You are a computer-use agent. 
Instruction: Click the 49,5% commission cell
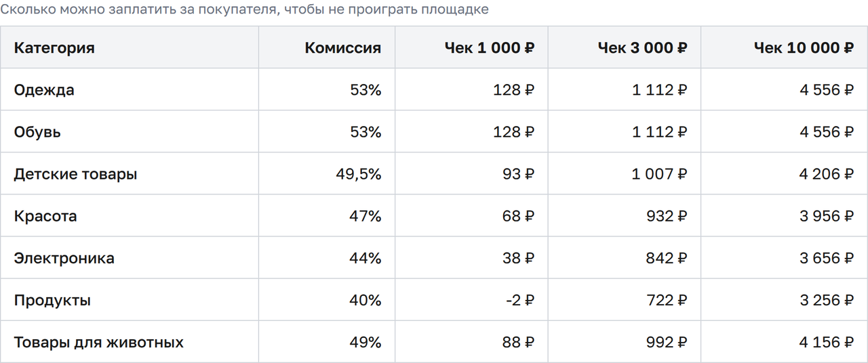pyautogui.click(x=359, y=174)
